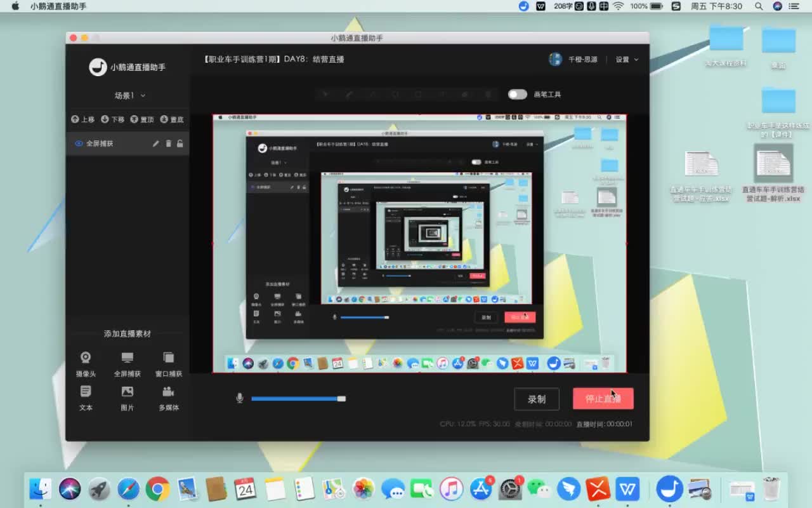Open Launchpad from the dock
Screen dimensions: 812x508
(x=99, y=489)
